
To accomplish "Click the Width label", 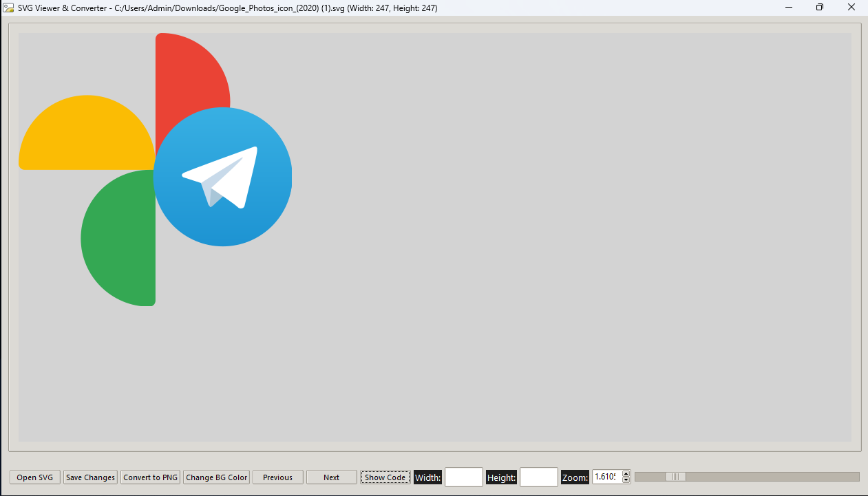I will tap(428, 477).
